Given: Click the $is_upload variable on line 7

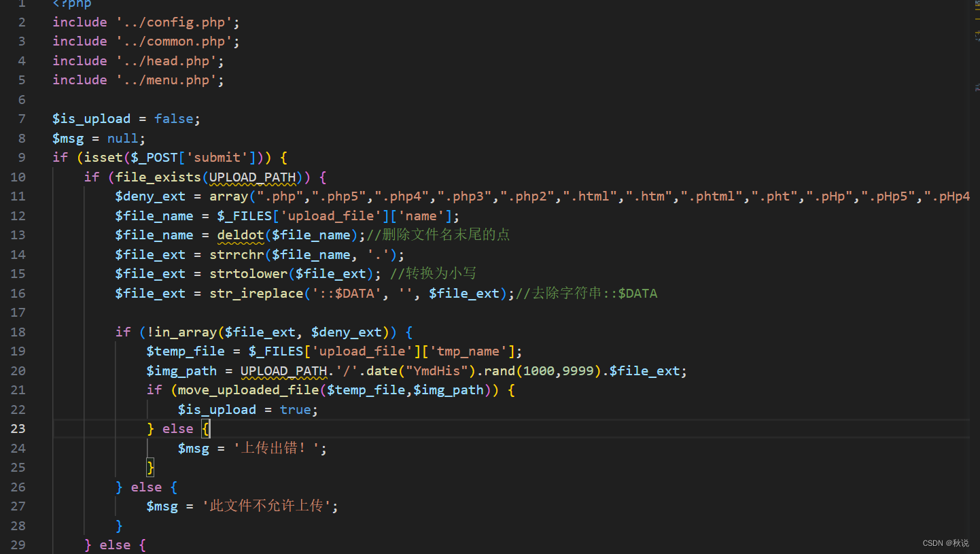Looking at the screenshot, I should coord(91,119).
